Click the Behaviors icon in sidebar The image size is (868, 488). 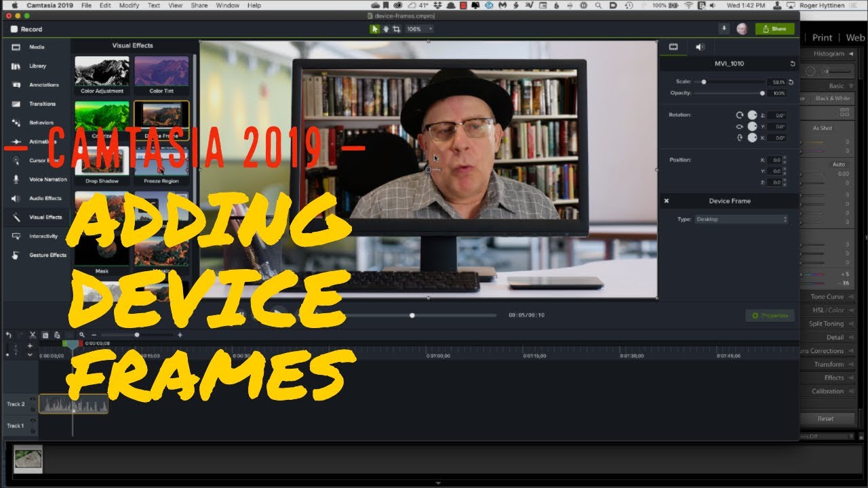point(16,123)
